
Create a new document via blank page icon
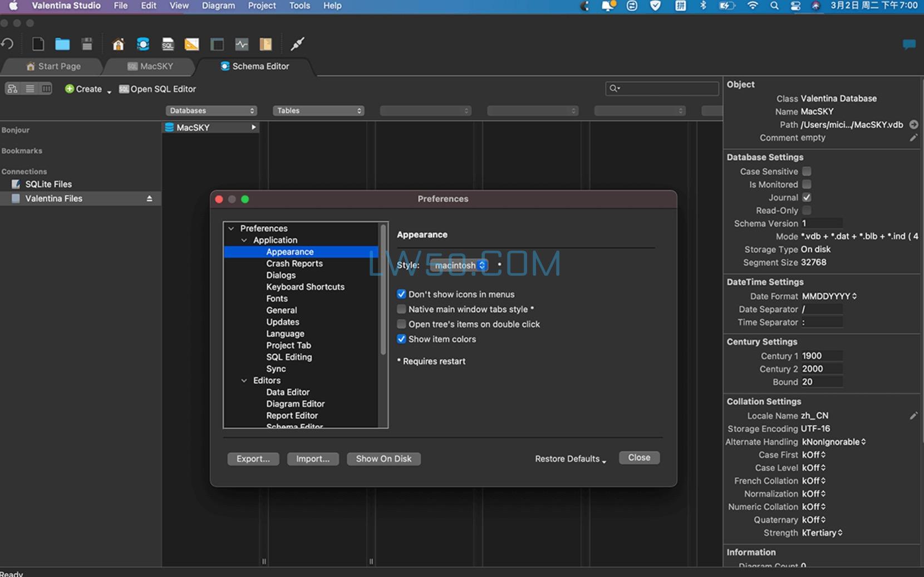pos(38,44)
